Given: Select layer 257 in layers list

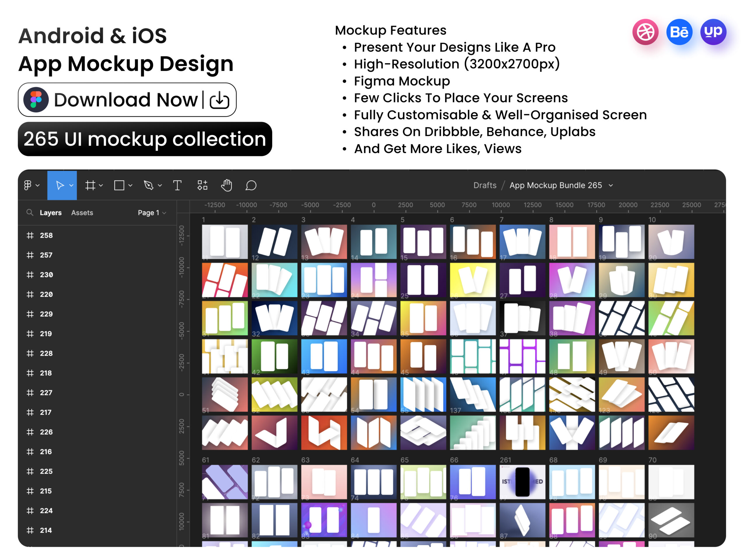Looking at the screenshot, I should coord(97,255).
